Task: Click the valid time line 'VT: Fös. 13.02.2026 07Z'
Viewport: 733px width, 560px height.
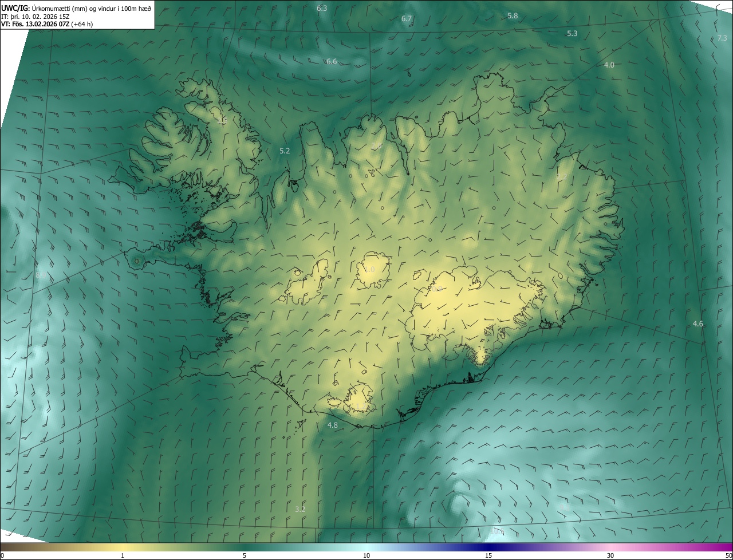Action: pos(35,24)
